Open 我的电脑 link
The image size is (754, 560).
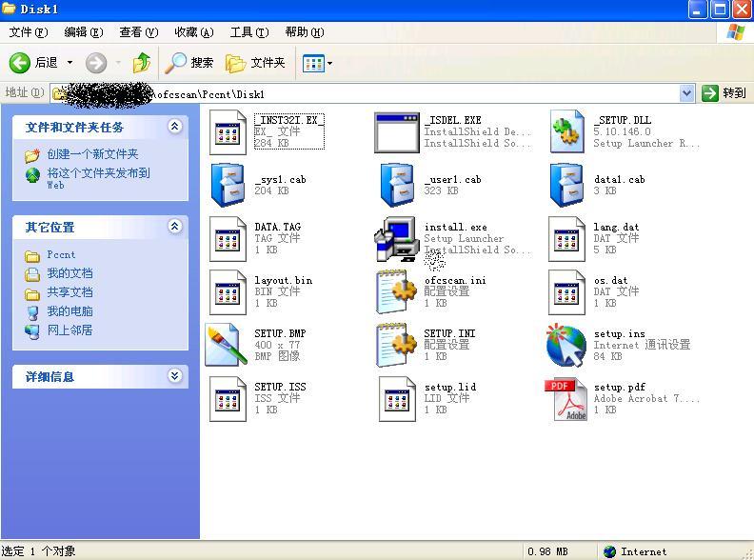pos(69,311)
